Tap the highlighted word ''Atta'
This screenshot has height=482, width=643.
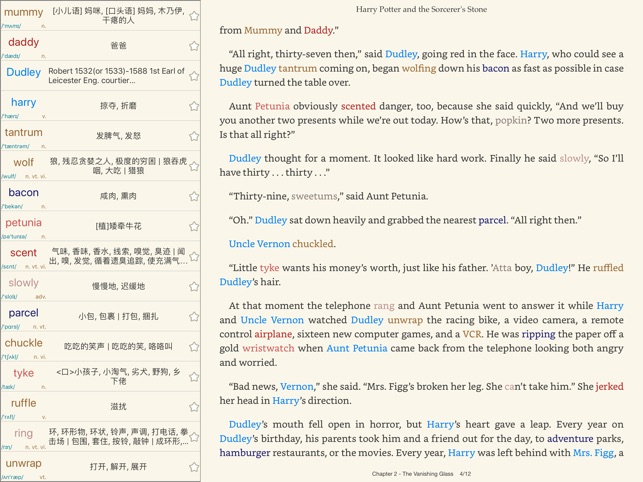[501, 267]
